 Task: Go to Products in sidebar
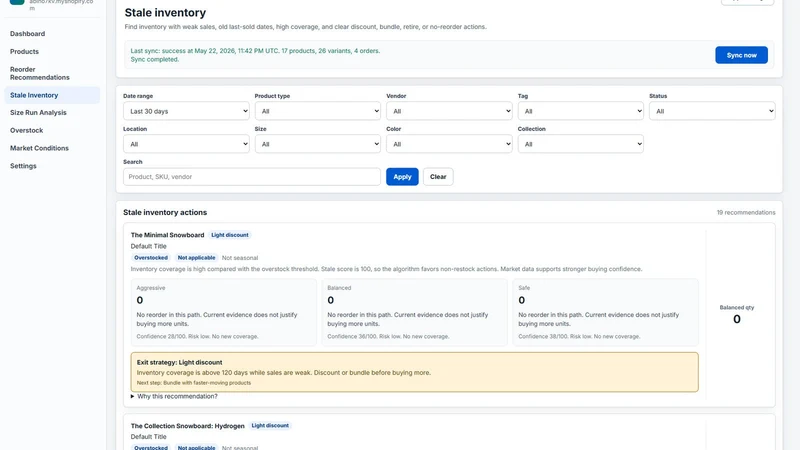tap(24, 52)
